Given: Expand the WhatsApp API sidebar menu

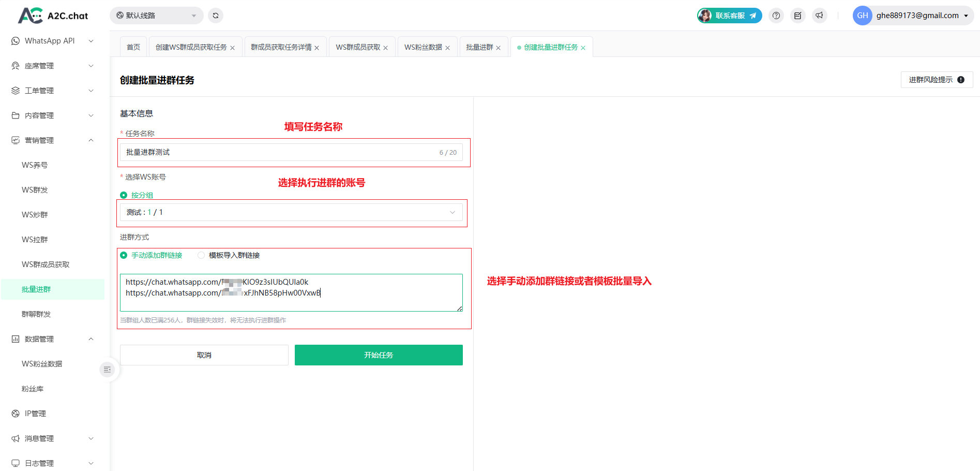Looking at the screenshot, I should click(52, 41).
